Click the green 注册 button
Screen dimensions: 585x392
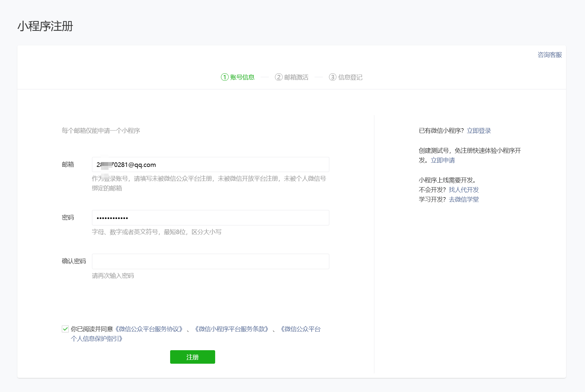tap(192, 357)
